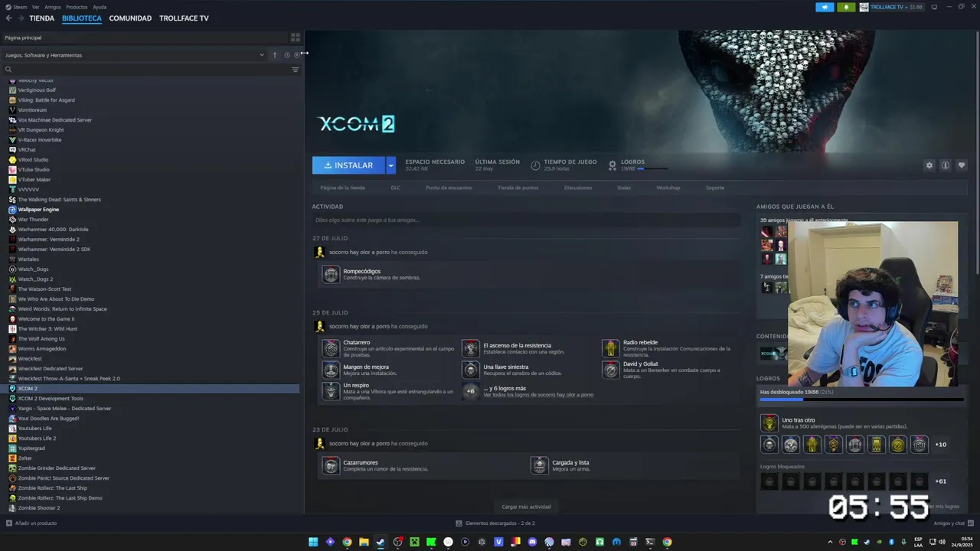Add XCOM 2 to favorites heart icon
The image size is (980, 551).
(x=962, y=165)
